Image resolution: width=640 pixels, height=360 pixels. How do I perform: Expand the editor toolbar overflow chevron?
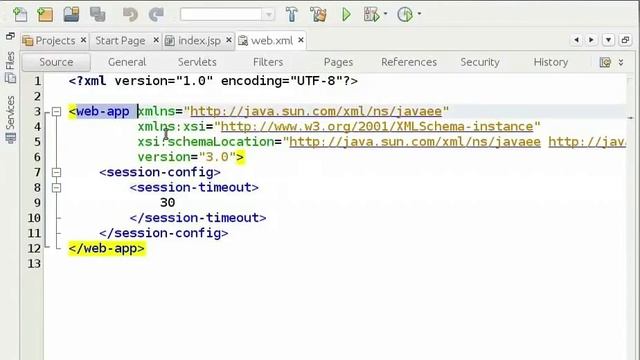pyautogui.click(x=621, y=62)
